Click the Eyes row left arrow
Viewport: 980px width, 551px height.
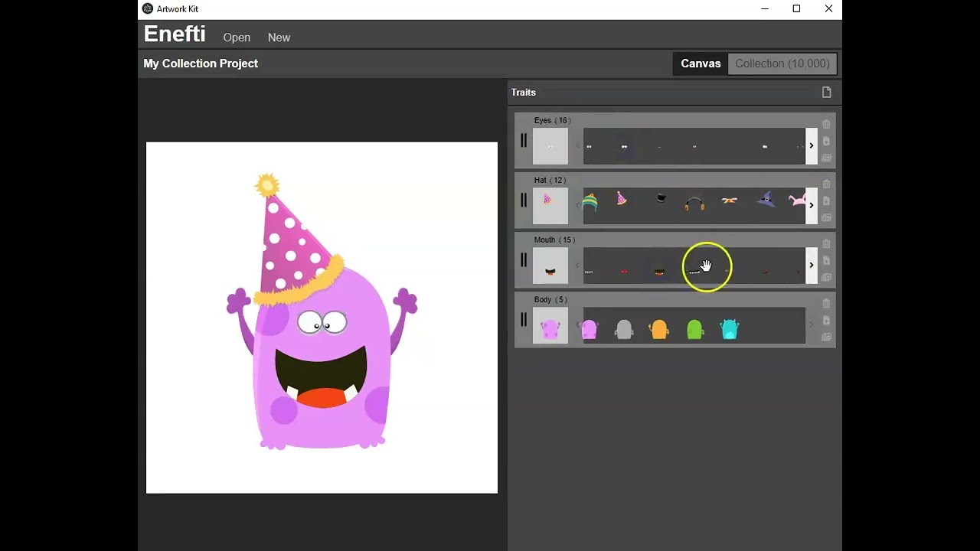[x=578, y=145]
